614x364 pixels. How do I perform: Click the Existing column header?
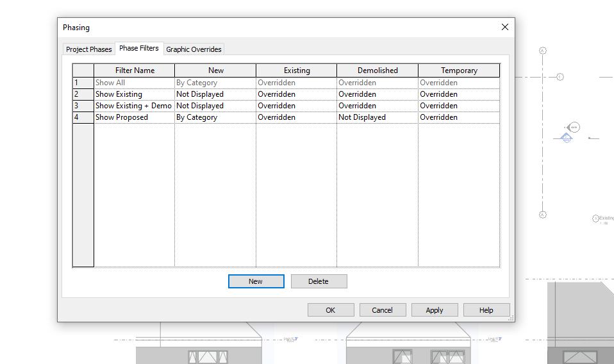(x=297, y=70)
